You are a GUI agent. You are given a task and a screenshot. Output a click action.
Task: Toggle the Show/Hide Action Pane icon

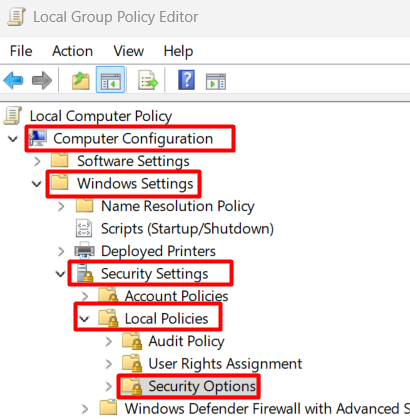coord(216,81)
